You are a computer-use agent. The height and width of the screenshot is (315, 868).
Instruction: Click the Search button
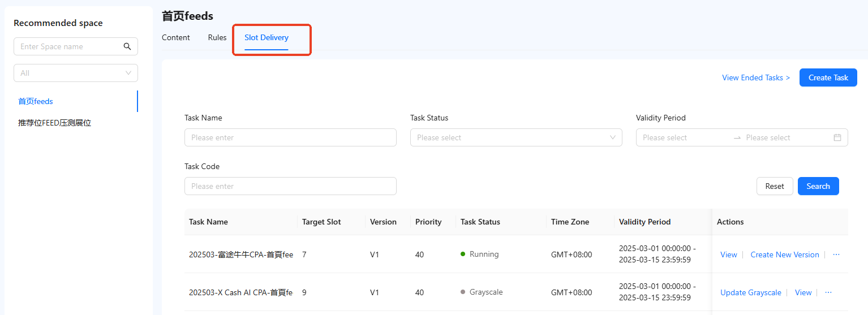[x=818, y=186]
